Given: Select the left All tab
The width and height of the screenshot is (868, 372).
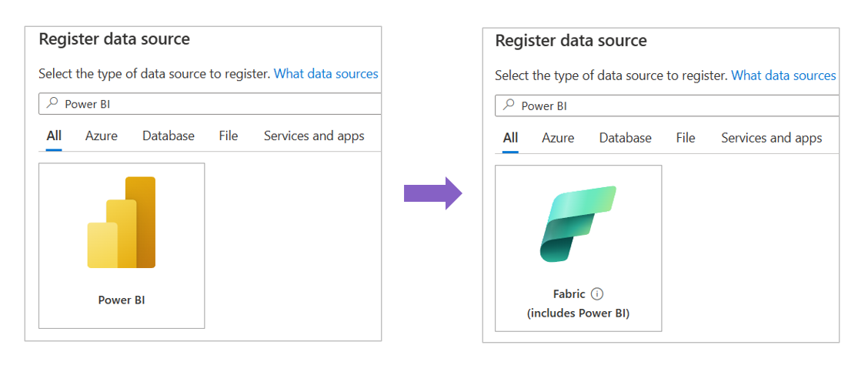Looking at the screenshot, I should pos(54,136).
